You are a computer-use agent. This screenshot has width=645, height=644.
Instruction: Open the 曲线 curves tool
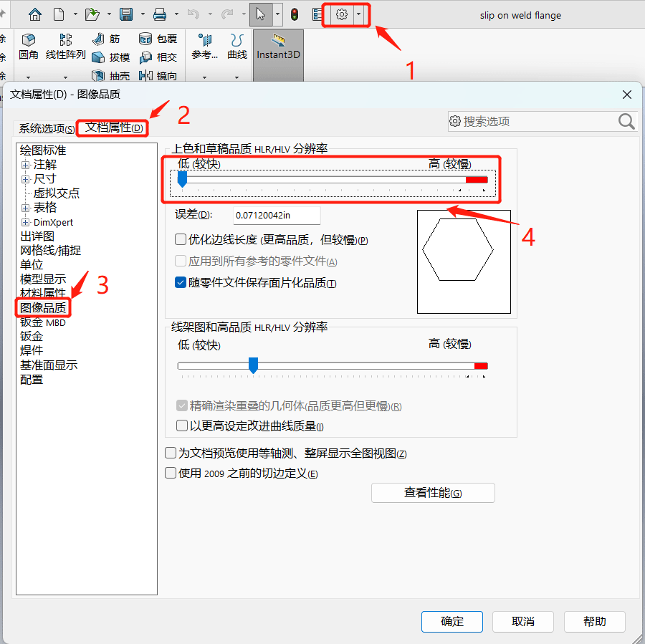click(x=237, y=47)
